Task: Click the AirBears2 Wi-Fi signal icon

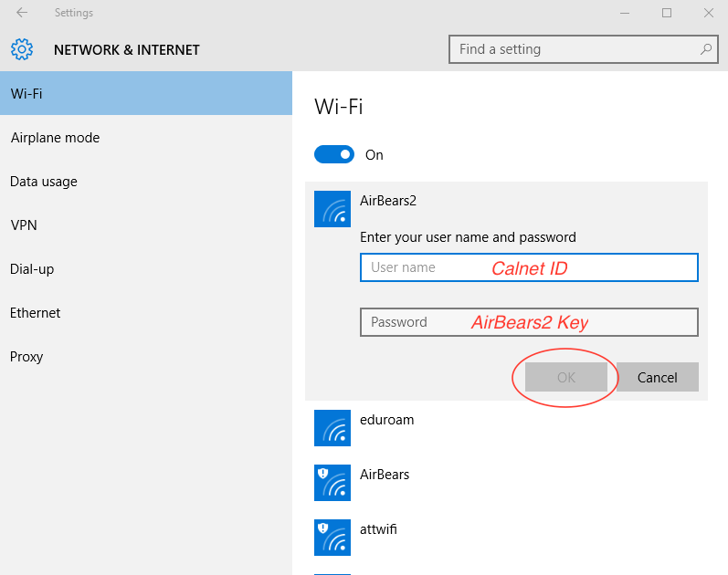Action: point(332,209)
